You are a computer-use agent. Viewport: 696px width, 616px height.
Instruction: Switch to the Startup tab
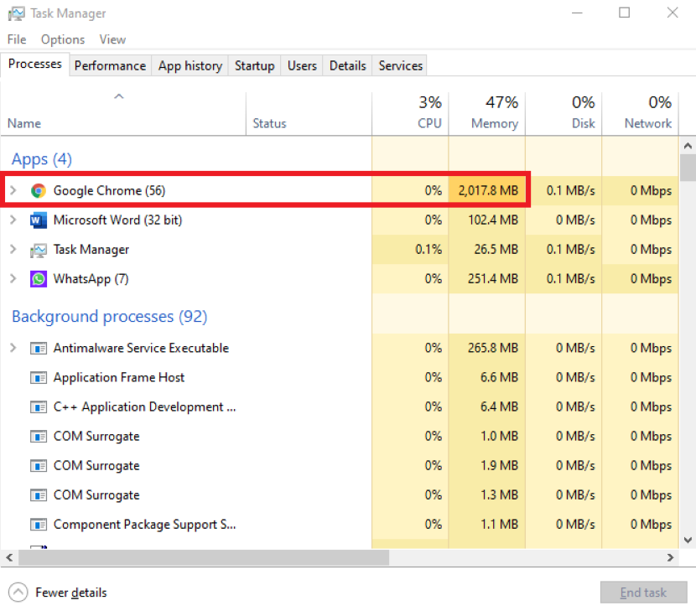tap(254, 65)
